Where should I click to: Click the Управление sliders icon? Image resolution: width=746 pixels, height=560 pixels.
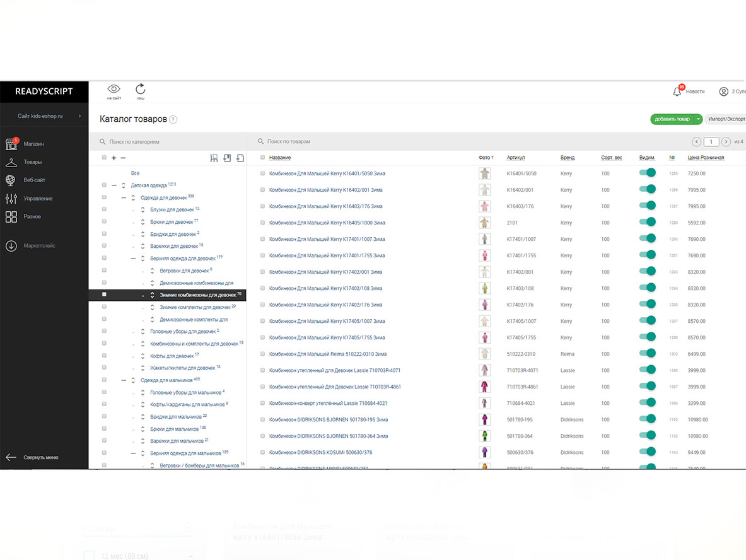(x=11, y=199)
